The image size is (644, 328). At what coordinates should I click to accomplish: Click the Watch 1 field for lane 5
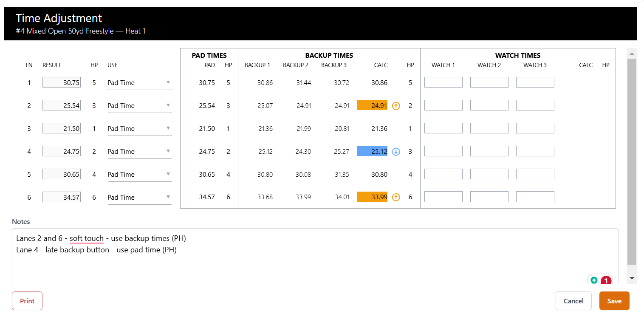coord(443,174)
